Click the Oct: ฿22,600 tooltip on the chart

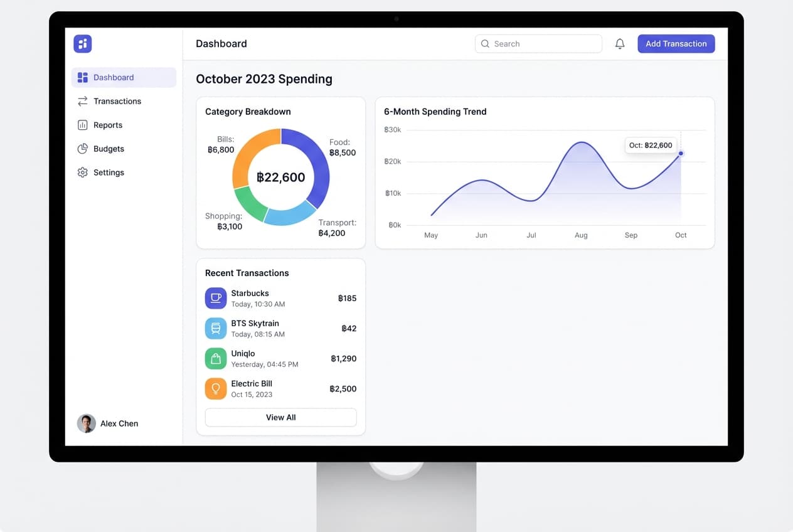point(651,145)
